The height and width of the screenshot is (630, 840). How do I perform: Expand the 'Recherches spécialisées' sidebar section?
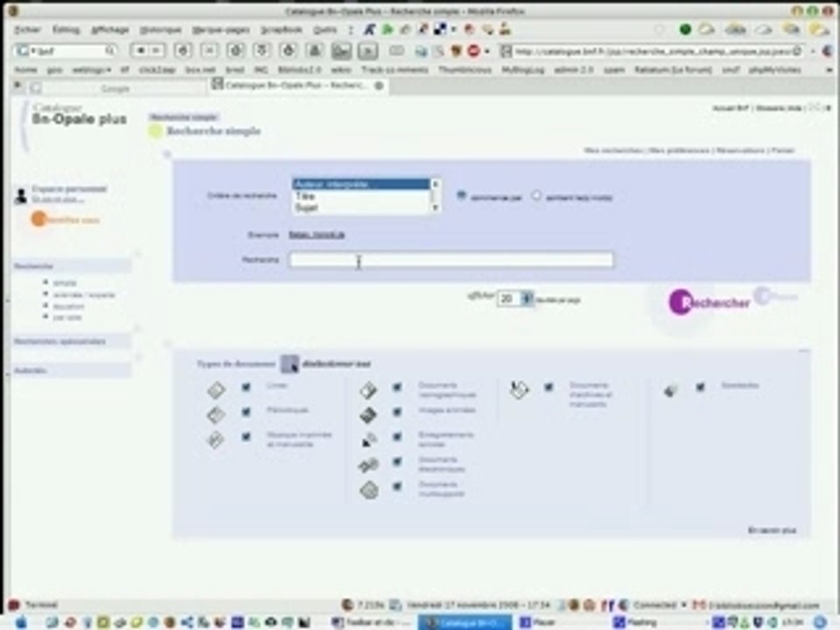[71, 341]
